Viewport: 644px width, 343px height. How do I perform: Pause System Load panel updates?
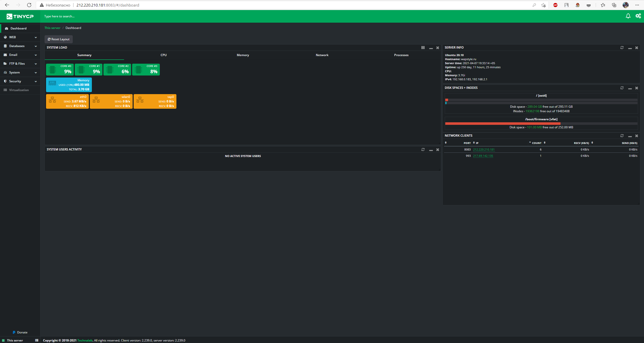[x=423, y=48]
